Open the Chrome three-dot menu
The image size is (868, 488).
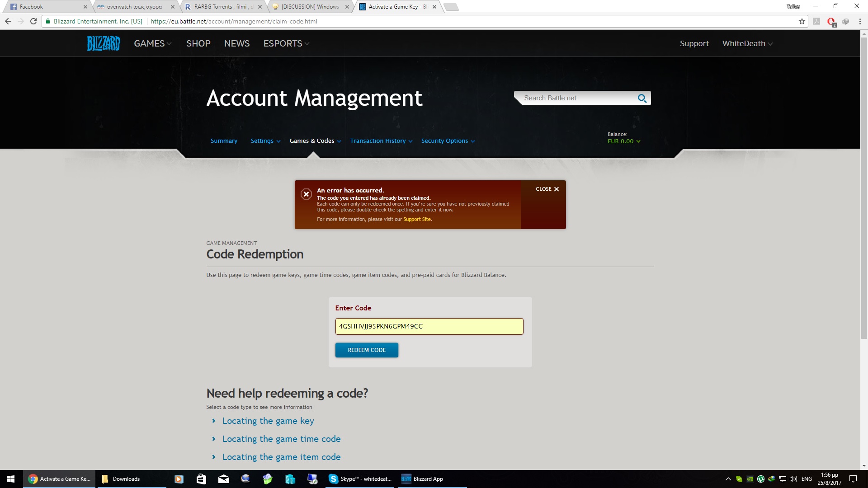pyautogui.click(x=860, y=21)
